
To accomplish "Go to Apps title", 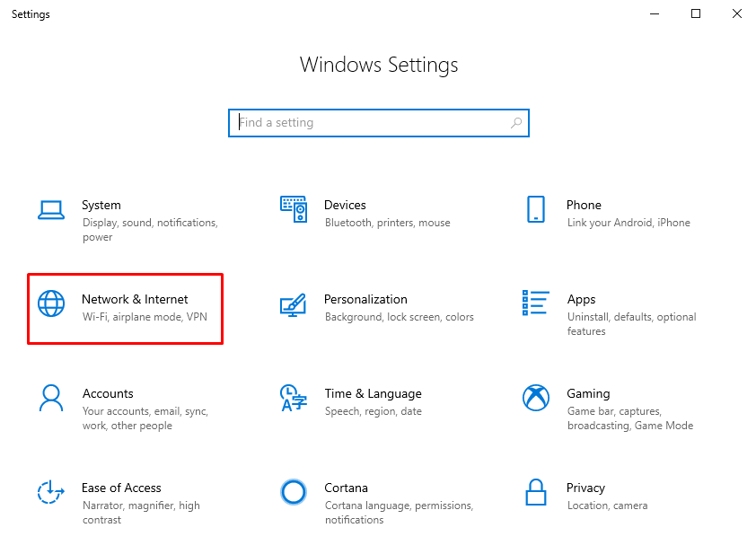I will 582,299.
